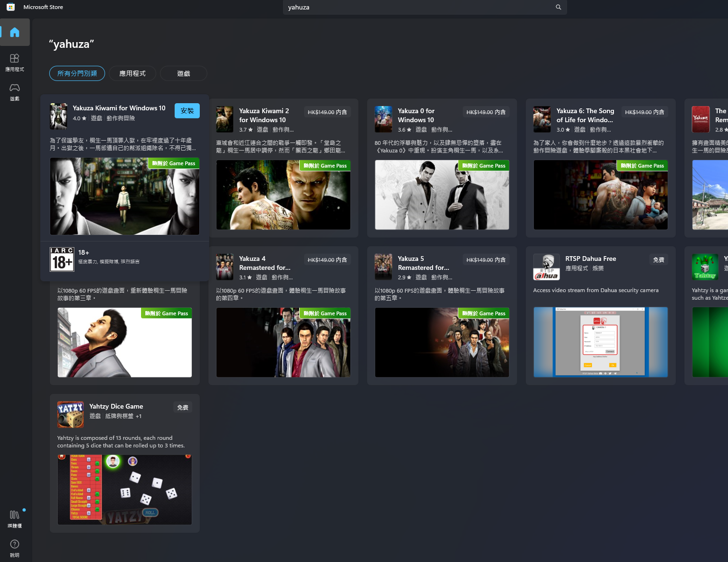728x562 pixels.
Task: Open Yakuza 6 Song of Life icon
Action: point(542,119)
